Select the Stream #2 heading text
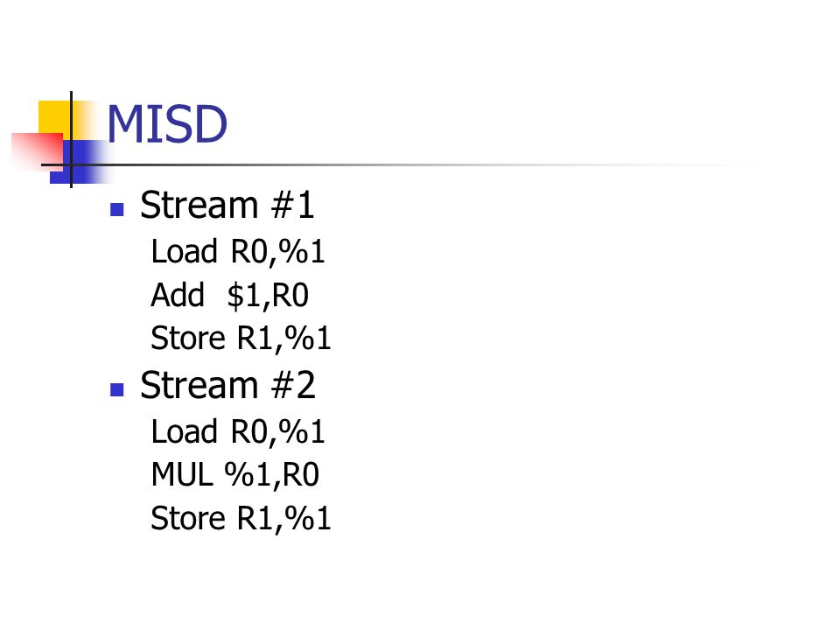The height and width of the screenshot is (630, 840). click(x=227, y=385)
